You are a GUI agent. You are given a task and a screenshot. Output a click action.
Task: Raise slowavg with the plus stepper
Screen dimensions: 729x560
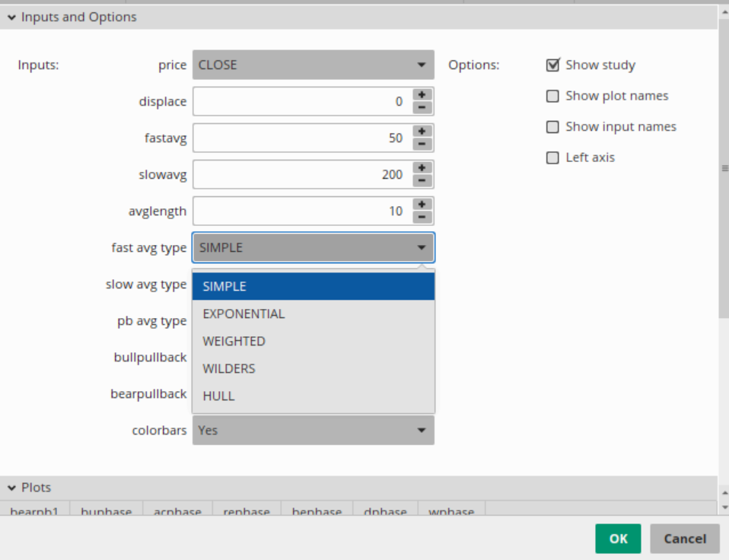(422, 168)
